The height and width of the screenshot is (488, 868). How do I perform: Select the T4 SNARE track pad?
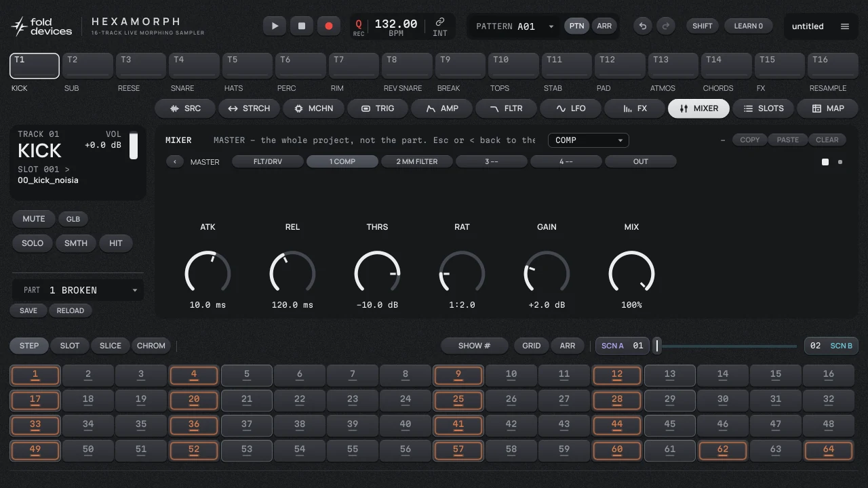pyautogui.click(x=194, y=66)
